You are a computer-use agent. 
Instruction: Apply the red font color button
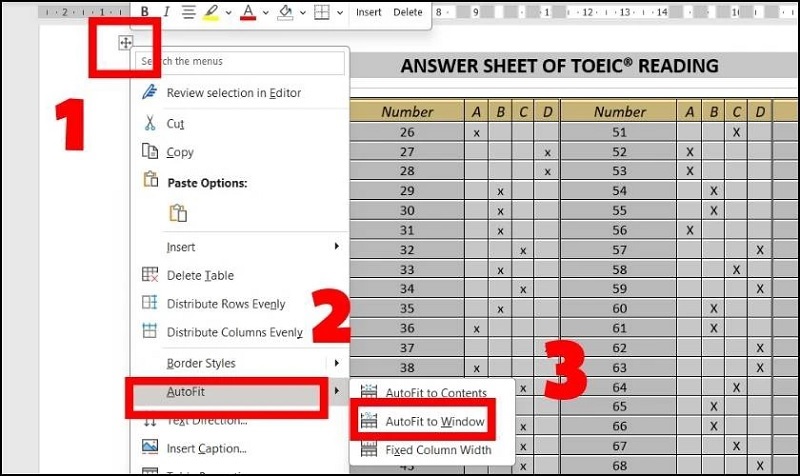coord(248,12)
